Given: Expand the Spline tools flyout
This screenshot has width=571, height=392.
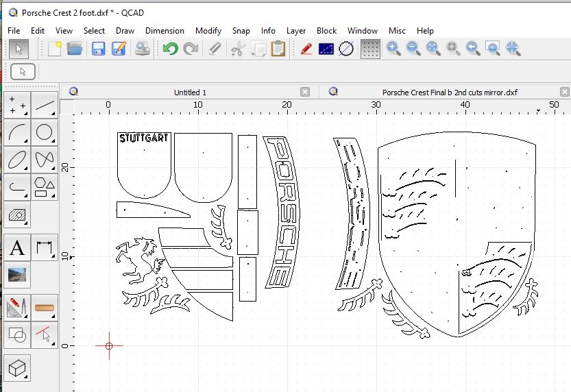Looking at the screenshot, I should (x=45, y=159).
